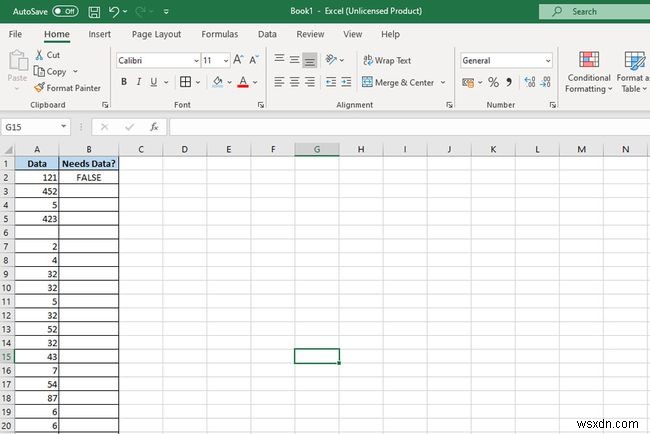Toggle the Bottom Align icon

310,60
